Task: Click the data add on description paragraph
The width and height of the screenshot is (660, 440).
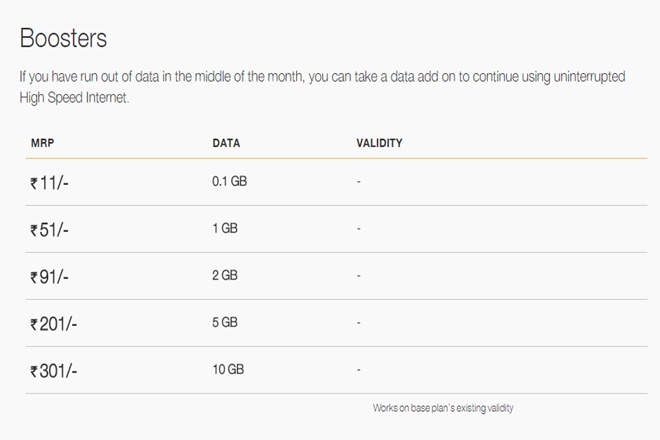Action: 322,86
